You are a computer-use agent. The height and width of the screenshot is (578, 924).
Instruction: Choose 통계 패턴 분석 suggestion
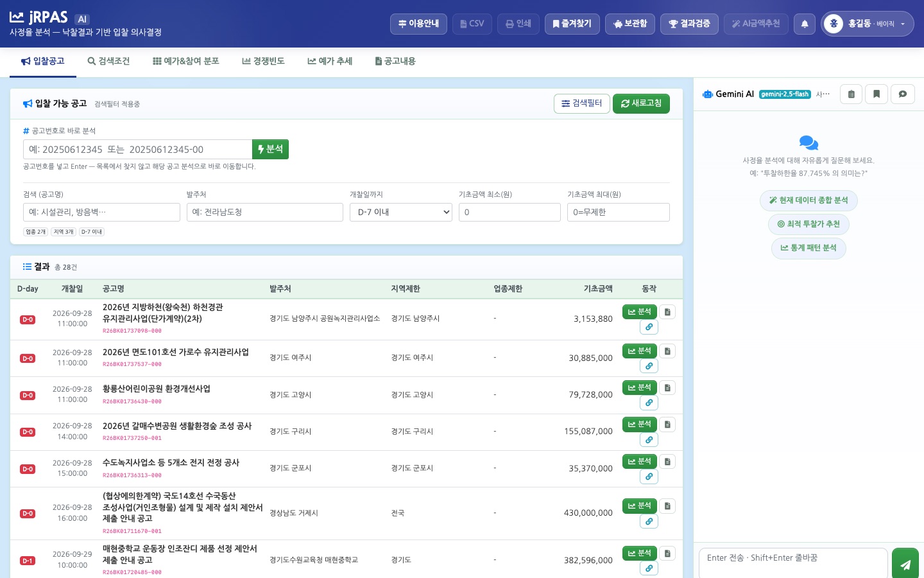click(x=809, y=248)
